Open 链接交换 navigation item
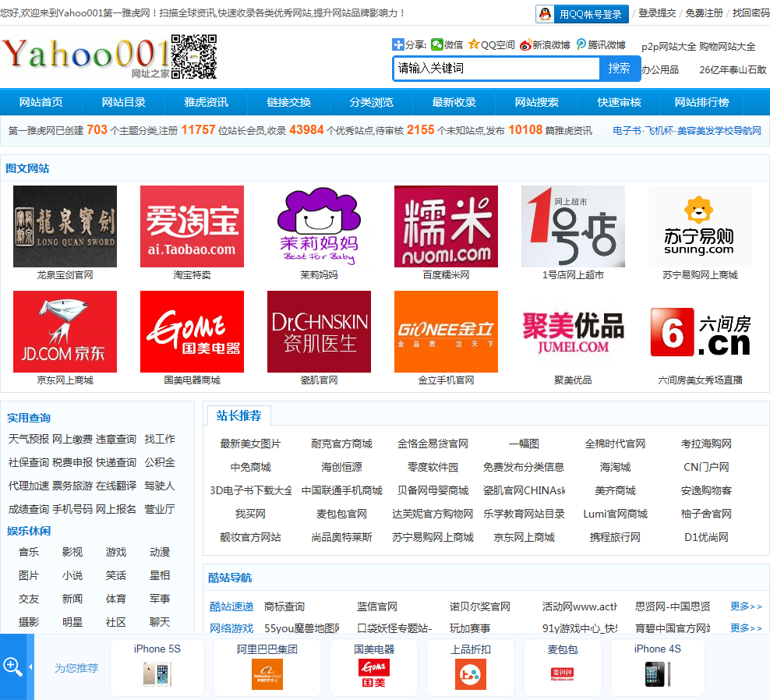Image resolution: width=770 pixels, height=700 pixels. point(288,102)
